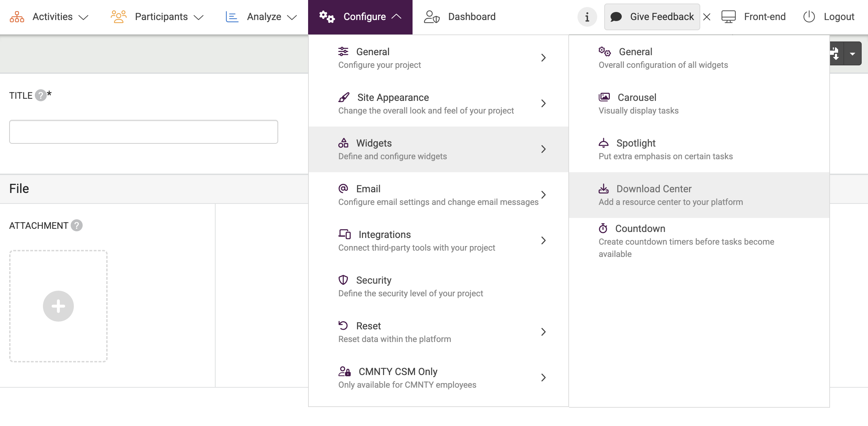Expand the Site Appearance submenu chevron
The image size is (868, 426).
click(543, 103)
